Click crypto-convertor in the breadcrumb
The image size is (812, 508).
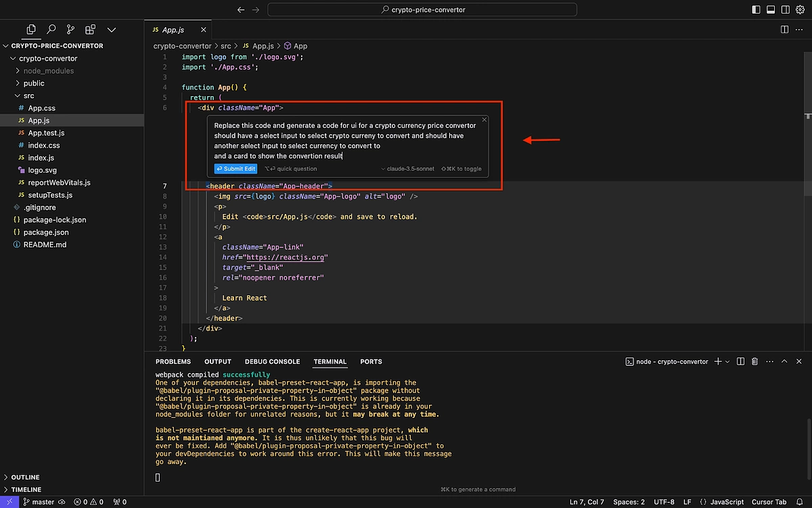click(x=182, y=46)
